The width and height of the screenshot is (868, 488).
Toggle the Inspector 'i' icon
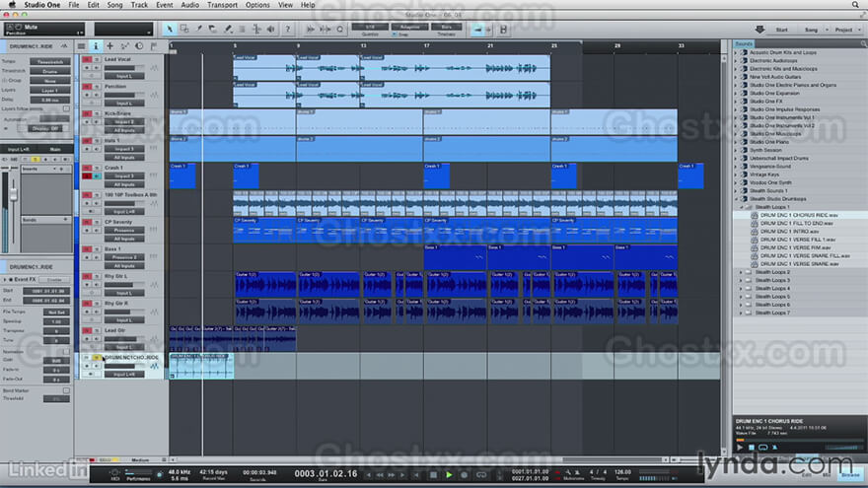(x=96, y=46)
